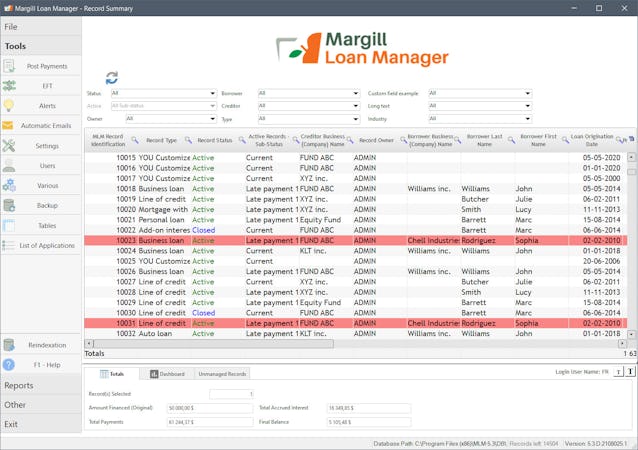Click the Settings wrench icon
This screenshot has width=638, height=450.
9,146
